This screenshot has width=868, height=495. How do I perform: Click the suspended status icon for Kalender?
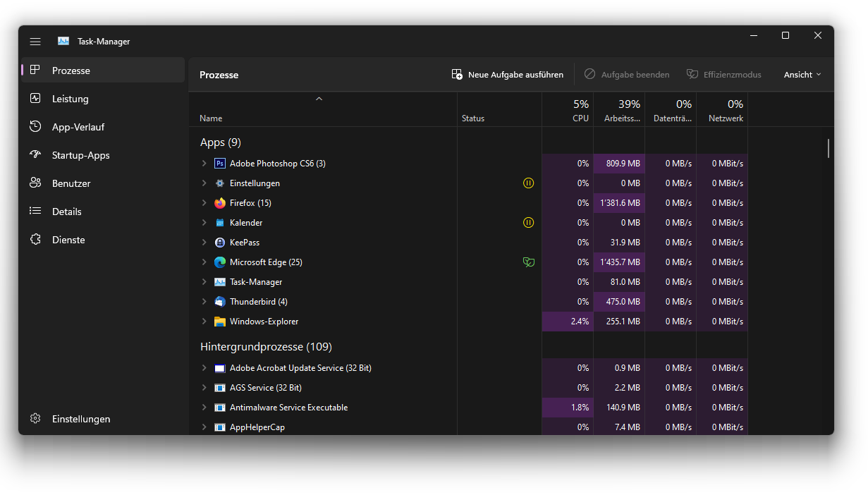click(x=529, y=223)
